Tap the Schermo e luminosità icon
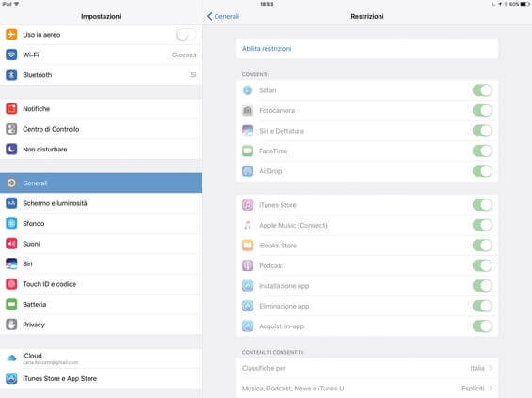The image size is (532, 398). pos(11,203)
